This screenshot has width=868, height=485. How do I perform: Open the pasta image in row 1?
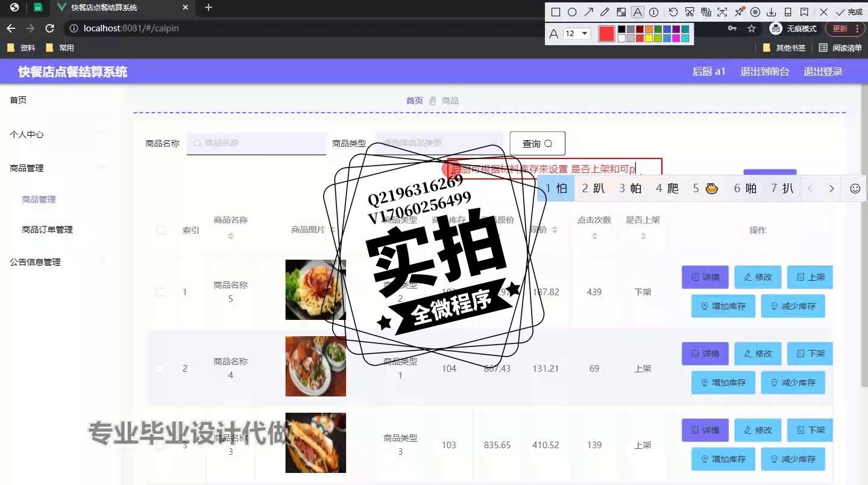point(315,290)
